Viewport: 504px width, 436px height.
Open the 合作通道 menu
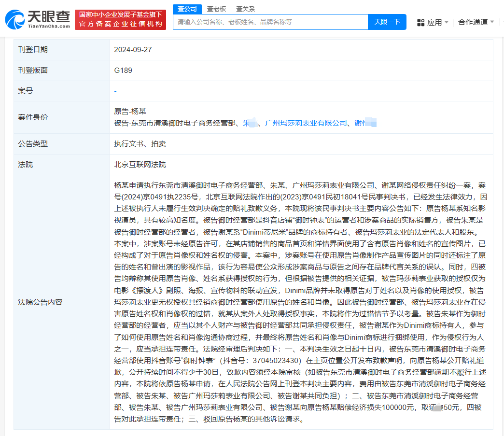tap(473, 22)
